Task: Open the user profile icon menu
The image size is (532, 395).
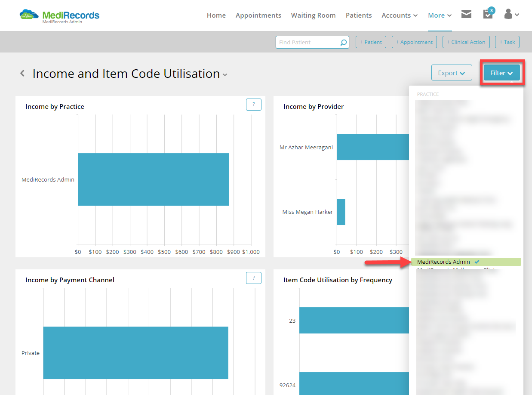Action: click(511, 14)
